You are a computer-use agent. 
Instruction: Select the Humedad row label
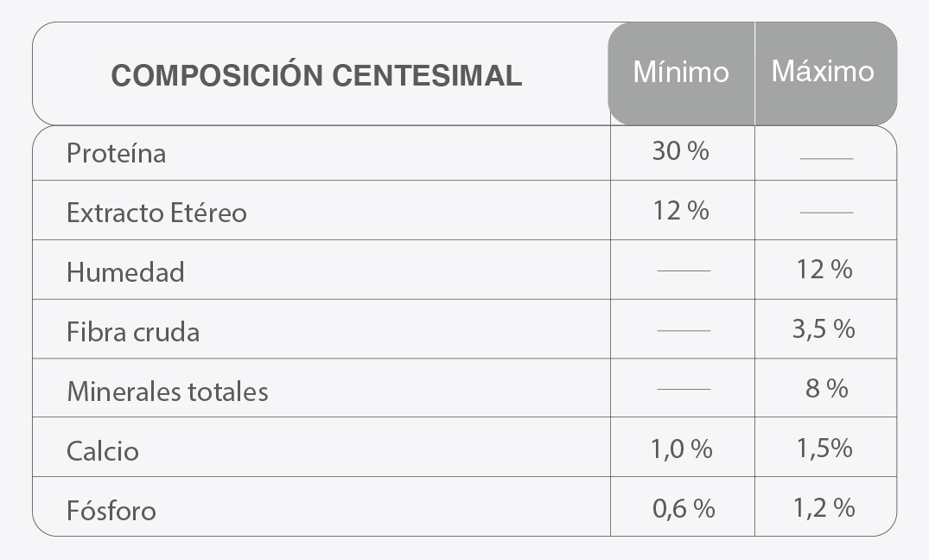click(125, 272)
